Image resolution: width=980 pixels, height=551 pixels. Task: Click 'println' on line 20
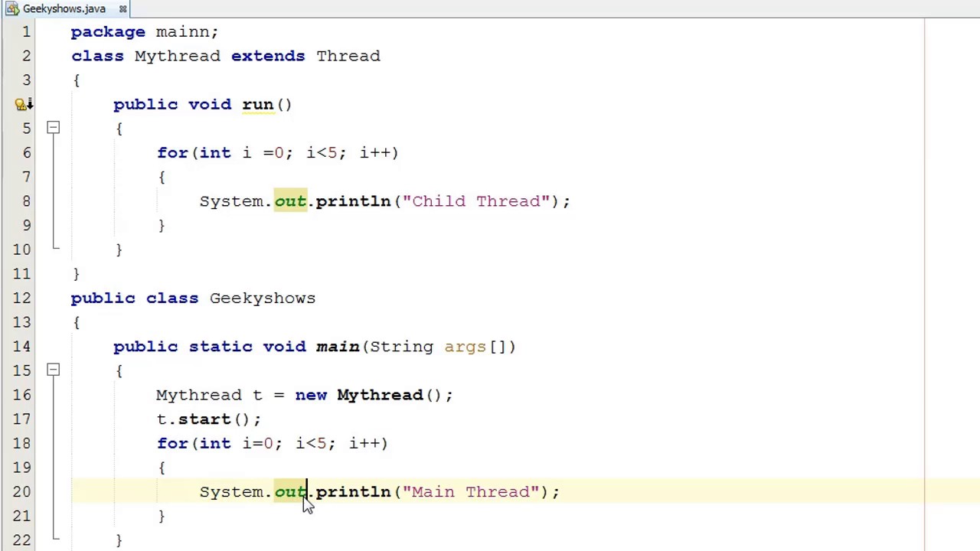point(353,492)
